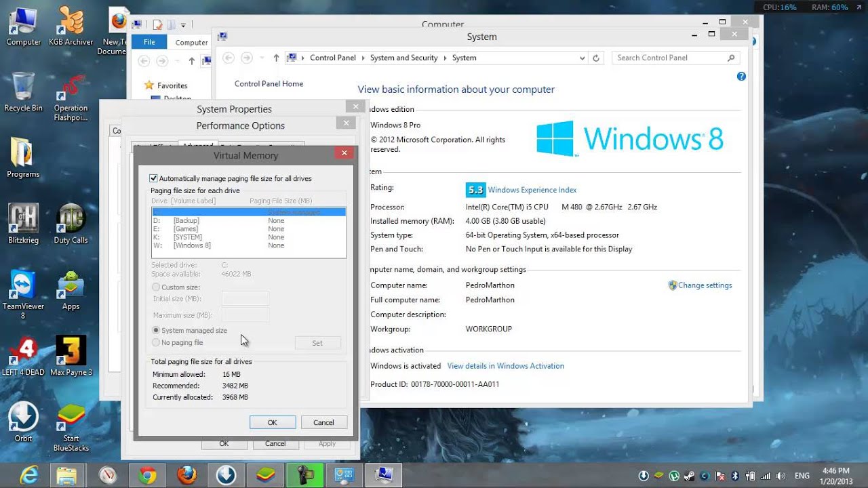Click the uTorrent tray icon
This screenshot has height=488, width=868.
tap(675, 476)
